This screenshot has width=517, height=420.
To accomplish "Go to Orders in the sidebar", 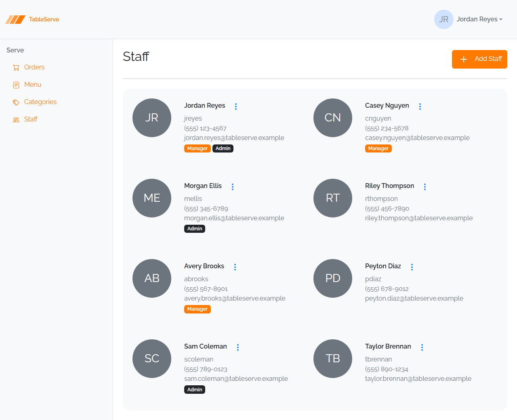I will pos(34,67).
